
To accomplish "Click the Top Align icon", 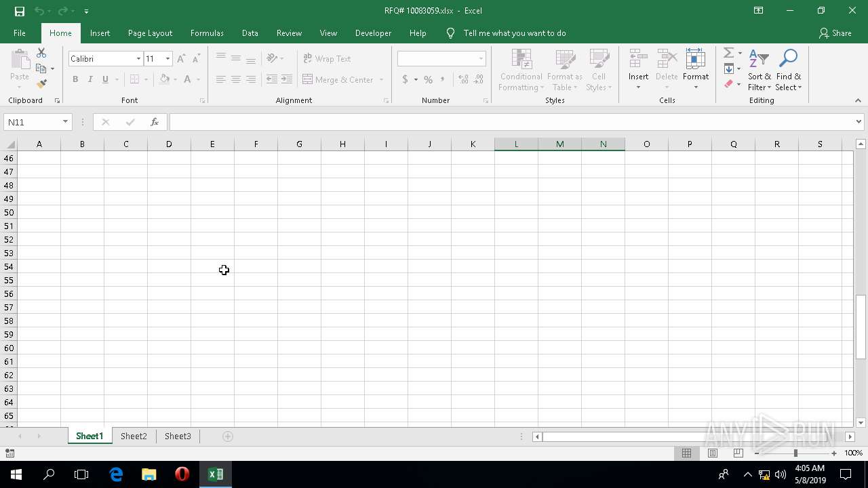I will point(221,58).
